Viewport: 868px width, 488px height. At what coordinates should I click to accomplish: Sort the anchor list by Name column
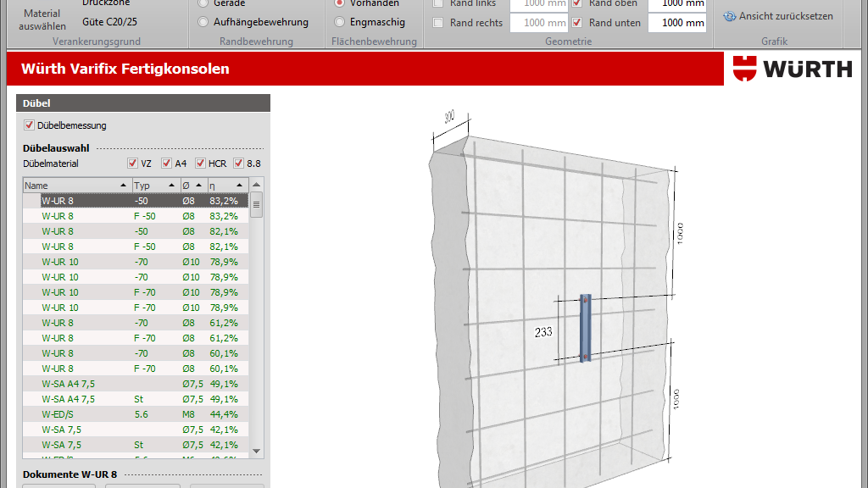tap(77, 186)
